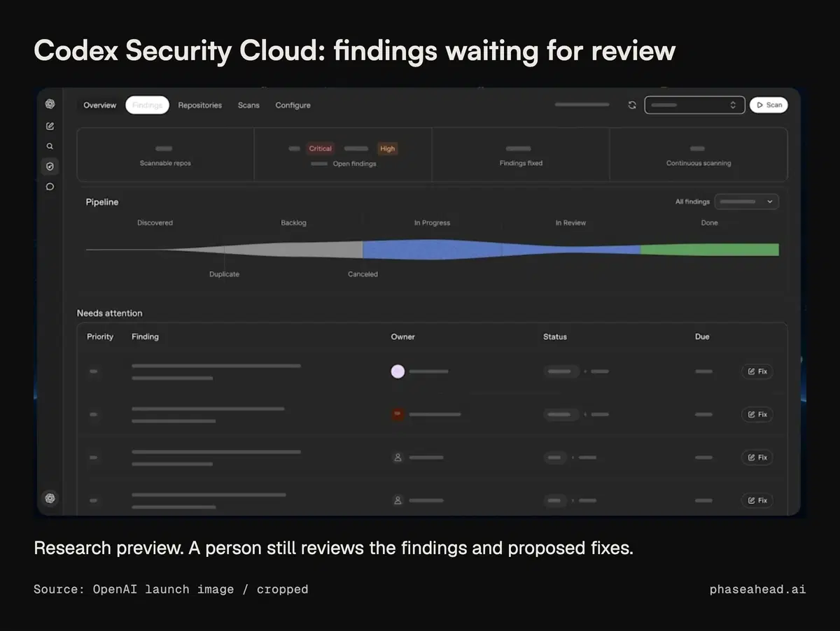The width and height of the screenshot is (840, 631).
Task: Switch to the Overview tab
Action: 100,105
